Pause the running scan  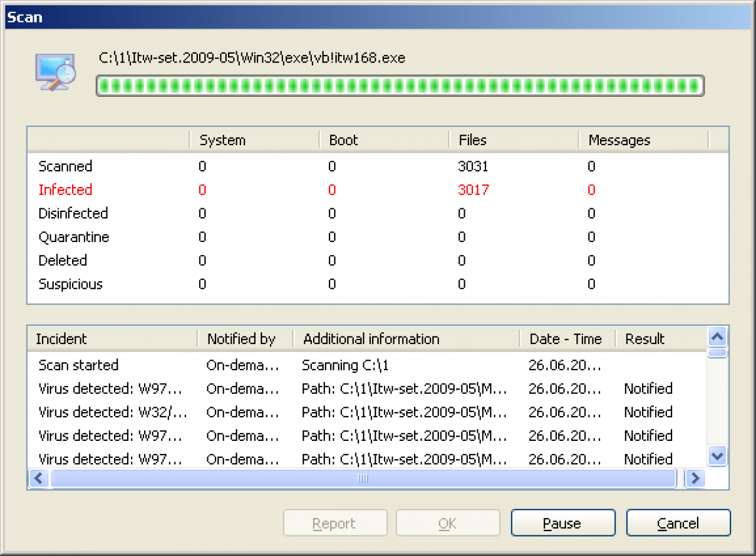pos(563,523)
